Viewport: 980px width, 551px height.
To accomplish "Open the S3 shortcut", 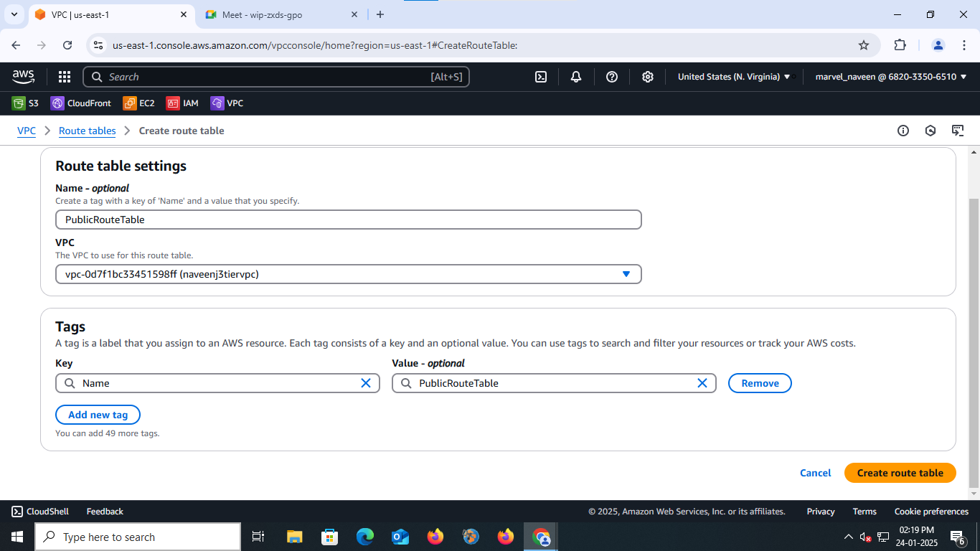I will (x=26, y=103).
